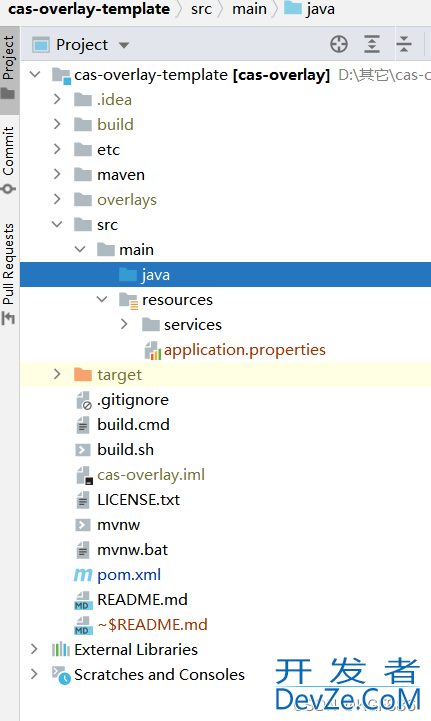The image size is (431, 721).
Task: Click cas-overlay-template in the breadcrumb
Action: (x=89, y=9)
